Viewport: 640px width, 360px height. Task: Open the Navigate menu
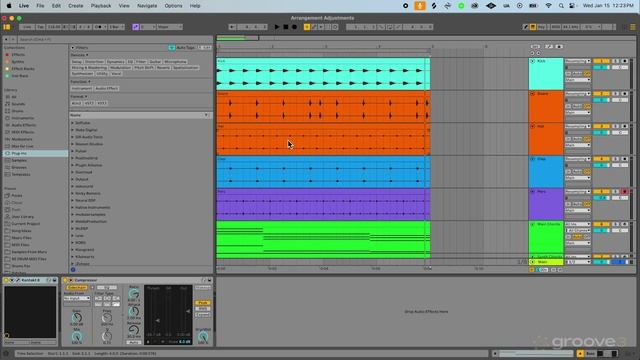[x=147, y=6]
